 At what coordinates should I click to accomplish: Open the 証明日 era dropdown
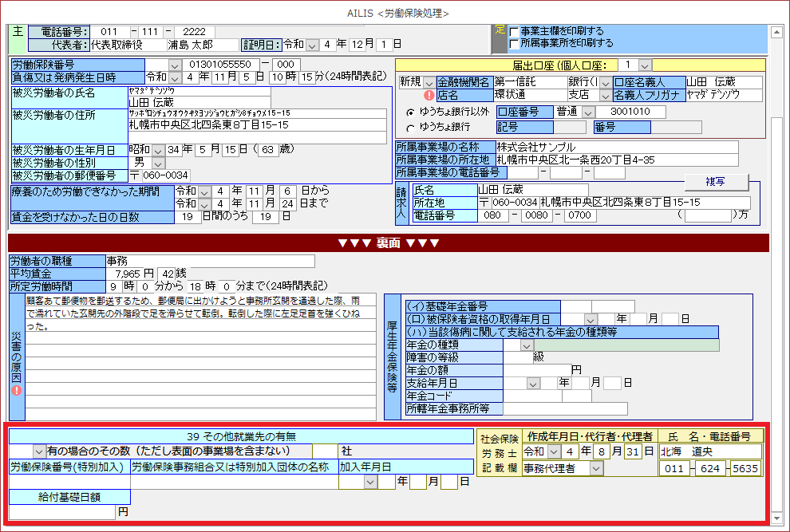pyautogui.click(x=312, y=45)
